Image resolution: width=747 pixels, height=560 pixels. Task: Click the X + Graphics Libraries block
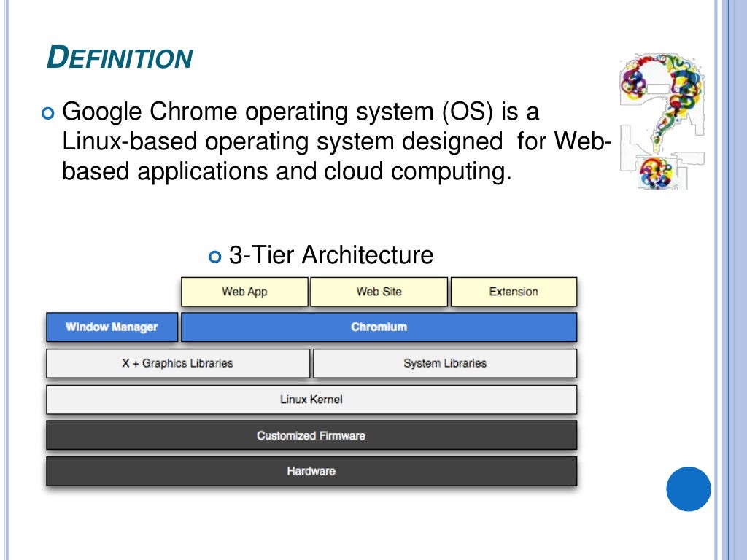tap(178, 363)
